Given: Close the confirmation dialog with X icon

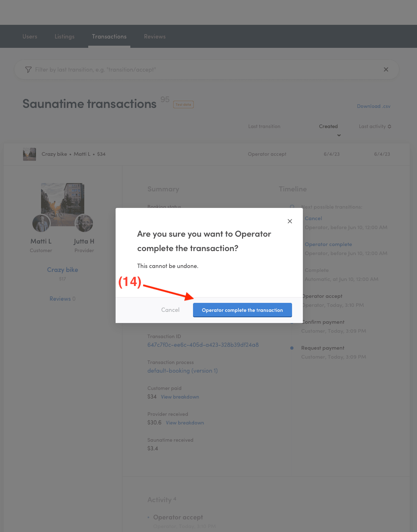Looking at the screenshot, I should point(290,221).
